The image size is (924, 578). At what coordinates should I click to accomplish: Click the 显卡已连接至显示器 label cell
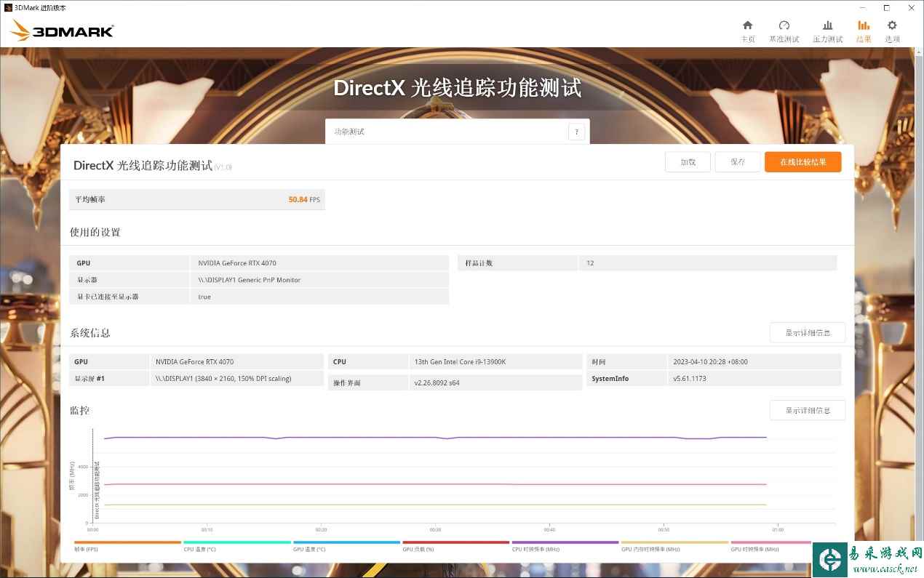coord(130,297)
